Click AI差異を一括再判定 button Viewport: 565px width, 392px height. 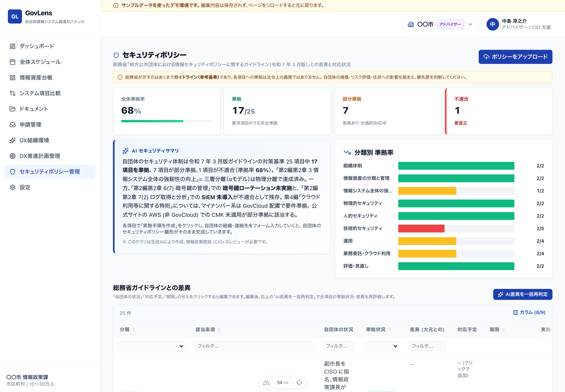pyautogui.click(x=523, y=295)
